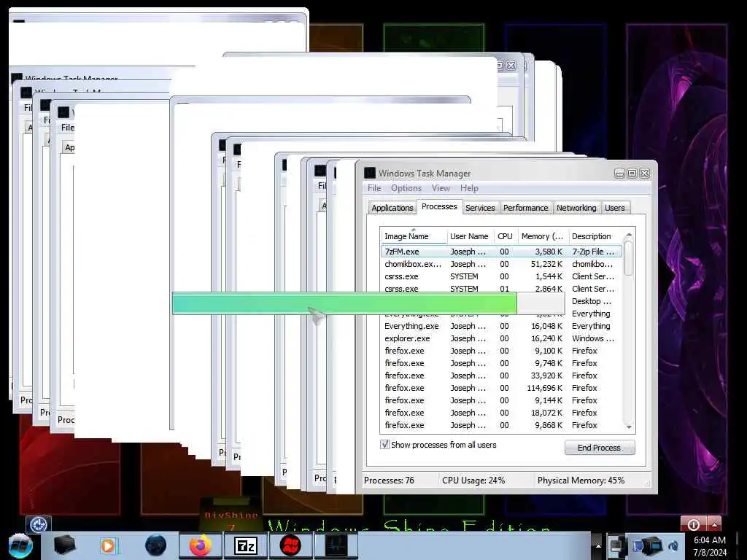
Task: Sort processes by Memory column
Action: click(x=543, y=236)
